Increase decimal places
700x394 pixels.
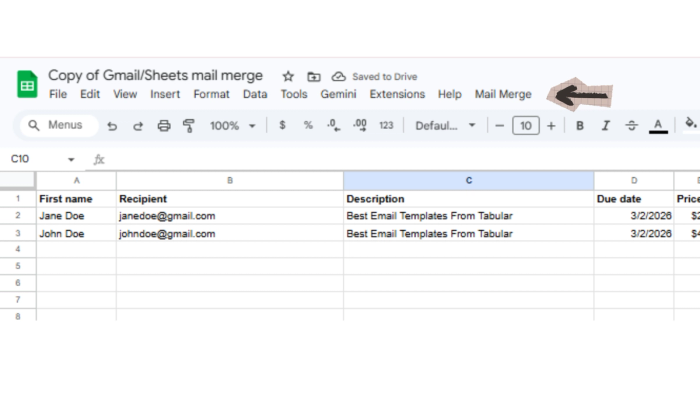360,125
